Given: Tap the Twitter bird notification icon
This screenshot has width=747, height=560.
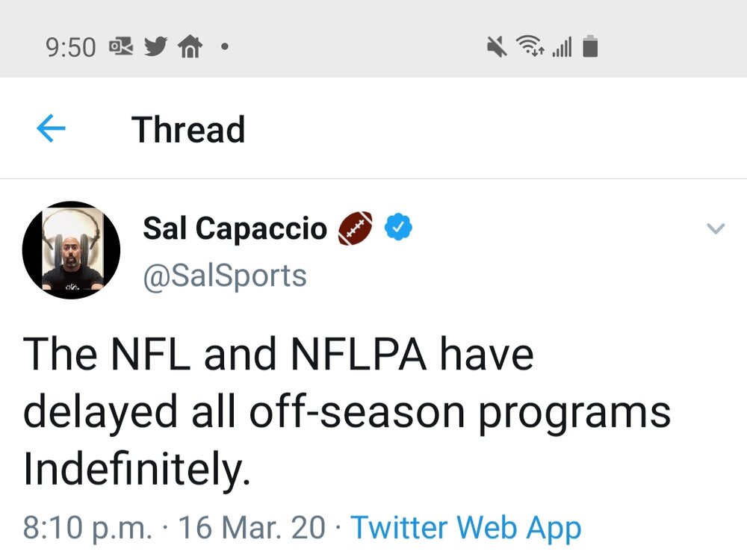Looking at the screenshot, I should pos(156,46).
